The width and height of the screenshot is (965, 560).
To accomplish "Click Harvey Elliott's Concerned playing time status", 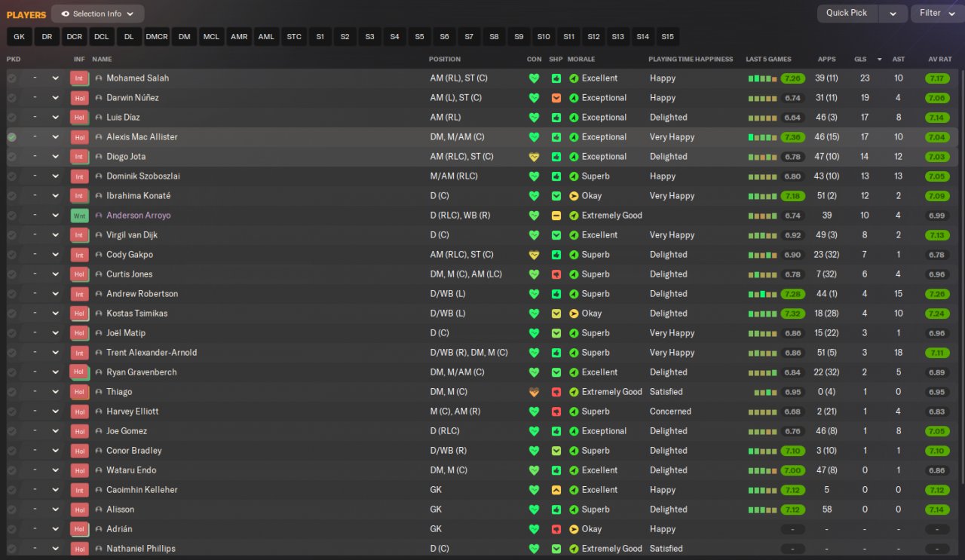I will (x=670, y=412).
